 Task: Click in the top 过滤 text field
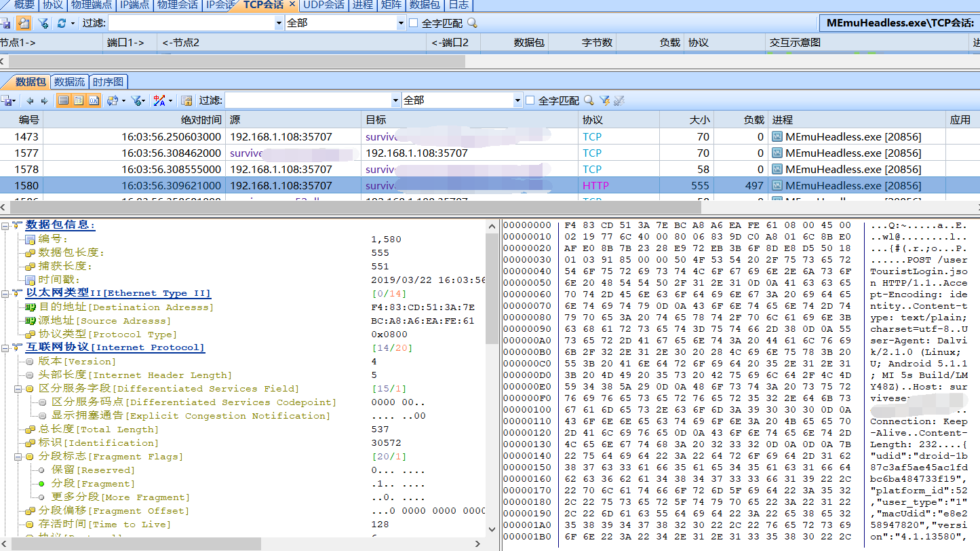191,23
